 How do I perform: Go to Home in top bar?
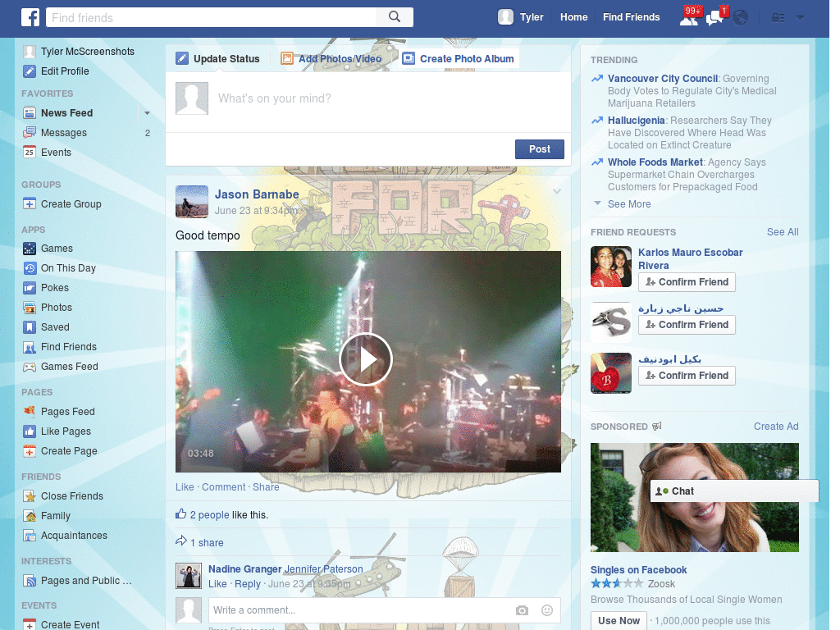coord(573,17)
